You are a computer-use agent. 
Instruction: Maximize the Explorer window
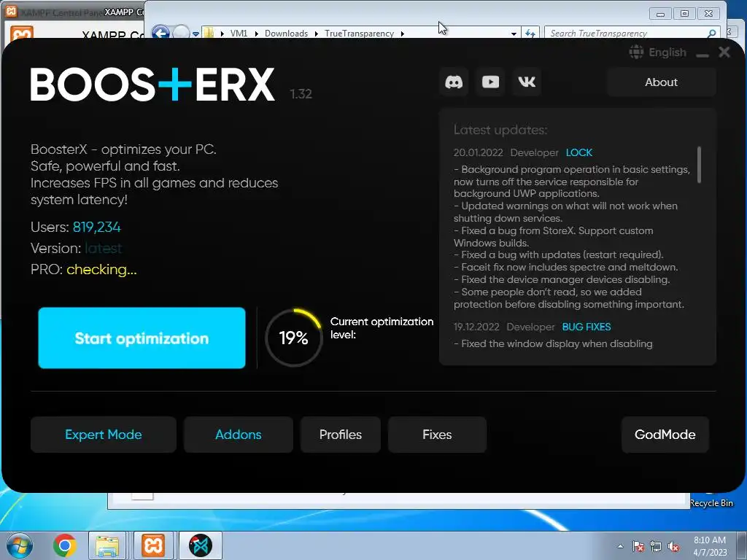click(684, 13)
